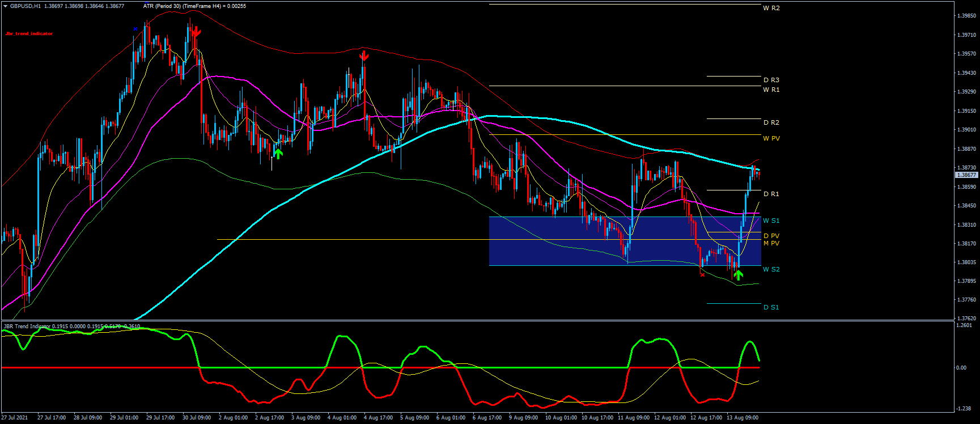Click the red sell arrow near 30 Jul
980x424 pixels.
pos(196,32)
